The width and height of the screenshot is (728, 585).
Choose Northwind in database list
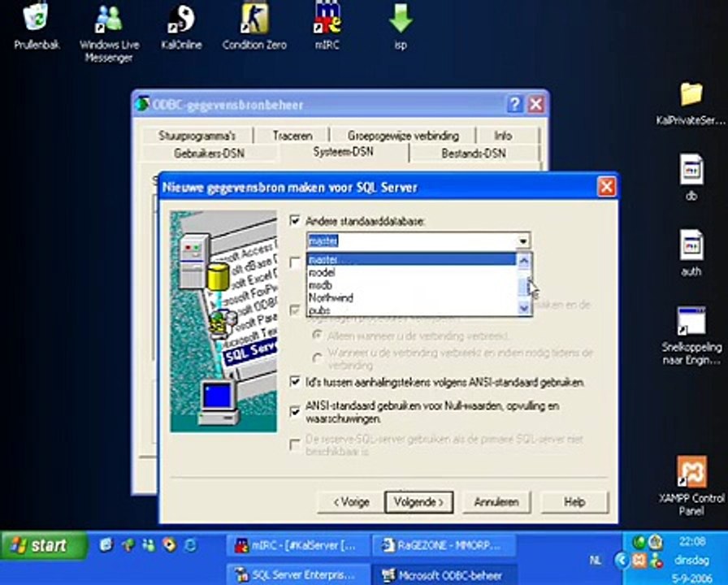(411, 297)
